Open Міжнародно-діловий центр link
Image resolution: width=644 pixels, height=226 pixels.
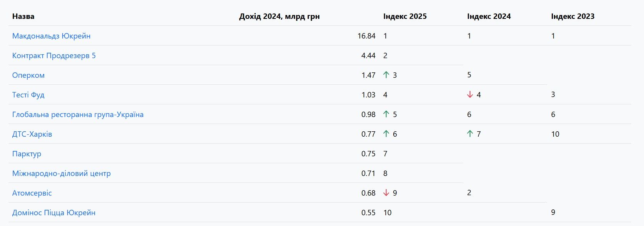pos(62,173)
